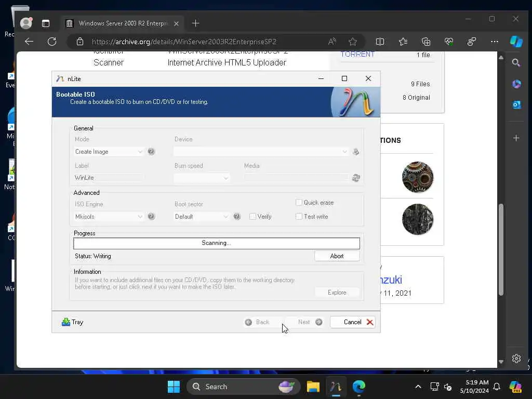Open the Boot sector dropdown showing Default
This screenshot has width=532, height=399.
coord(202,217)
